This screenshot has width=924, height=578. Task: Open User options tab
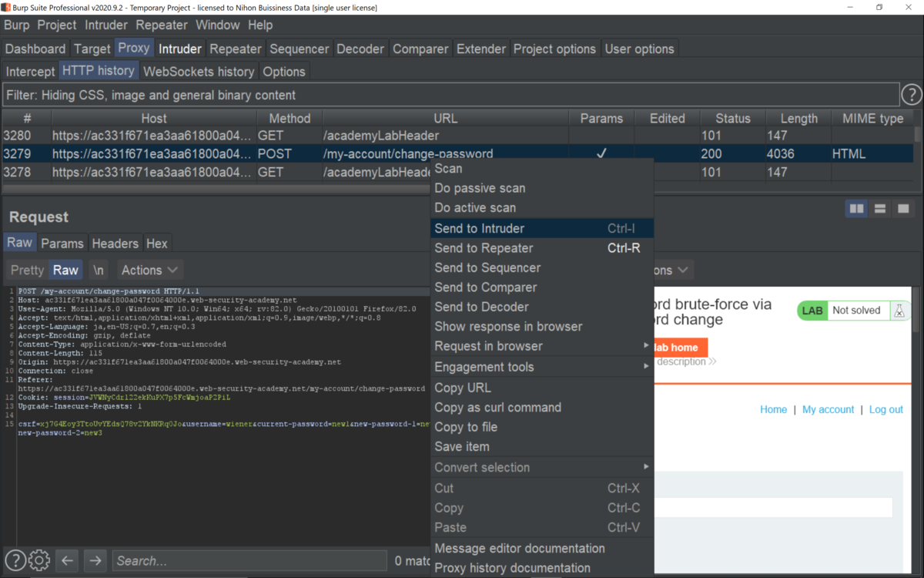point(639,49)
